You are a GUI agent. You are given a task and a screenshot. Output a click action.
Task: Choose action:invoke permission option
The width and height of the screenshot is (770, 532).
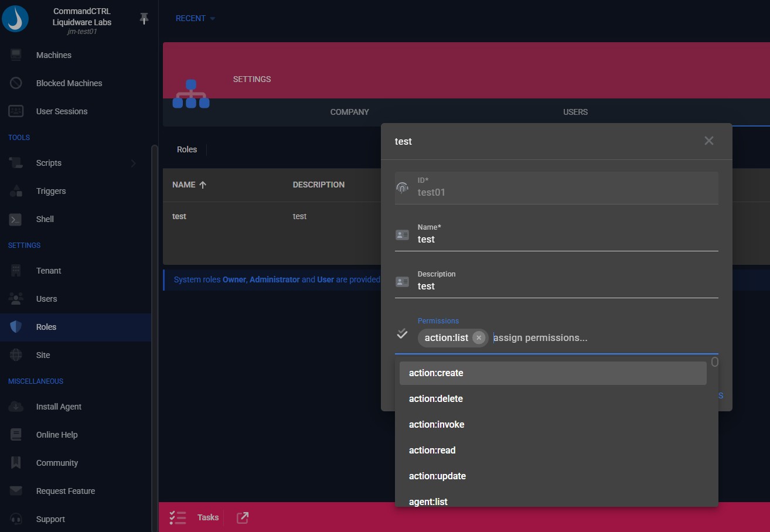pos(437,425)
